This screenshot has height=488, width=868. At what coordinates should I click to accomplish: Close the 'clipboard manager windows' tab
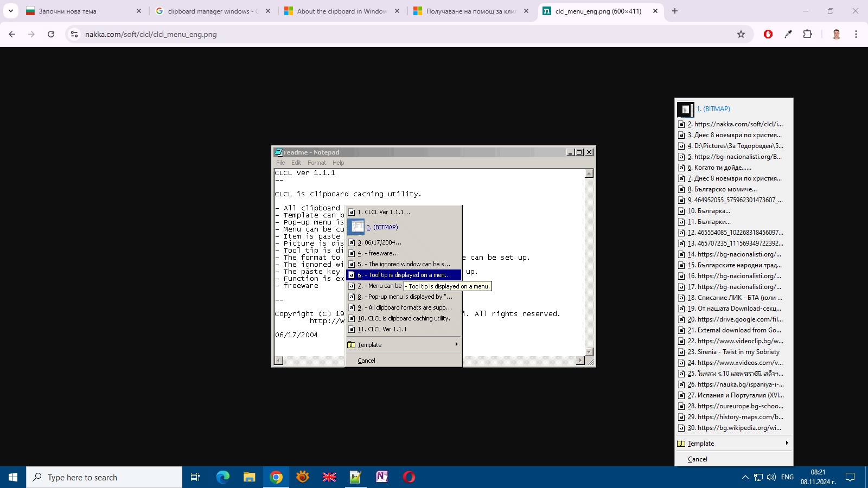coord(268,11)
